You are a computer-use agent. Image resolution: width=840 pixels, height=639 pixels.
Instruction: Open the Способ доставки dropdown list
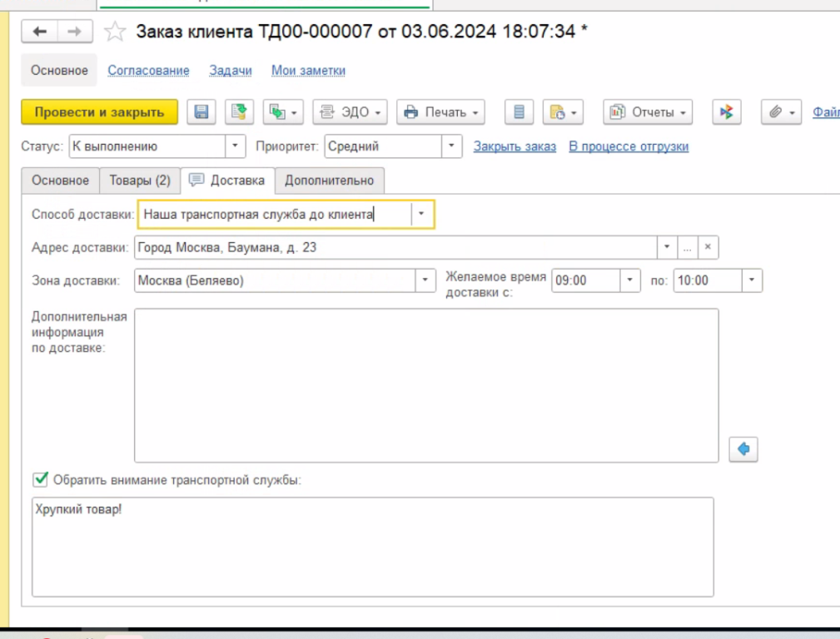click(x=421, y=214)
